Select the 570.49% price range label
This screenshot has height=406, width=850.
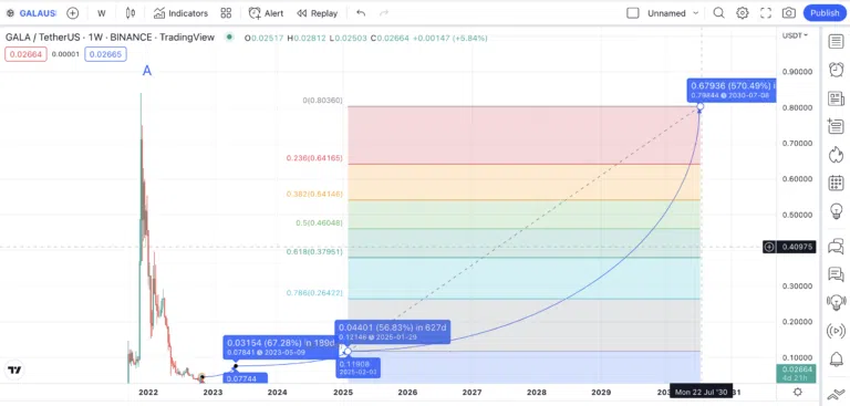pos(731,91)
